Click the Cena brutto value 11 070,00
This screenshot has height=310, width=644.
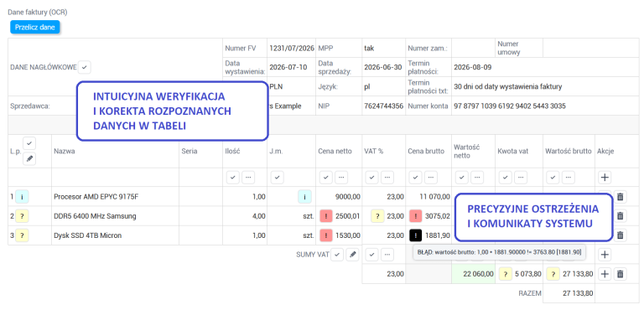pos(434,197)
